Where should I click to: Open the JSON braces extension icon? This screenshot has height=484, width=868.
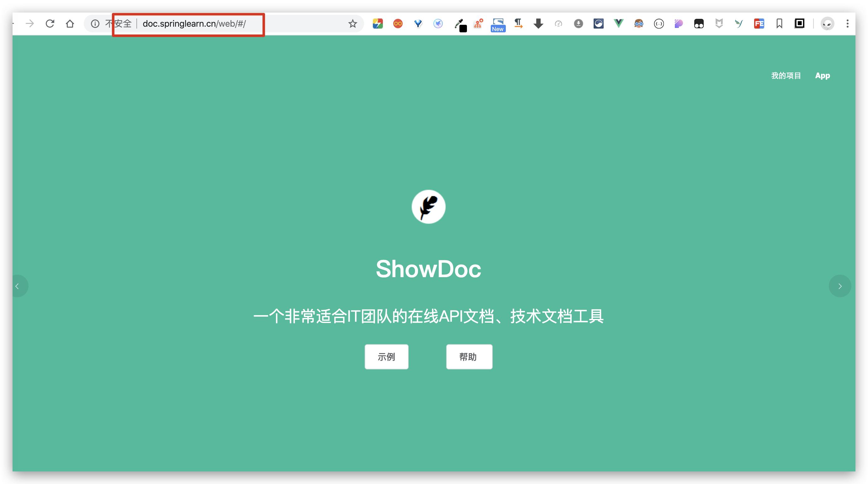click(659, 24)
